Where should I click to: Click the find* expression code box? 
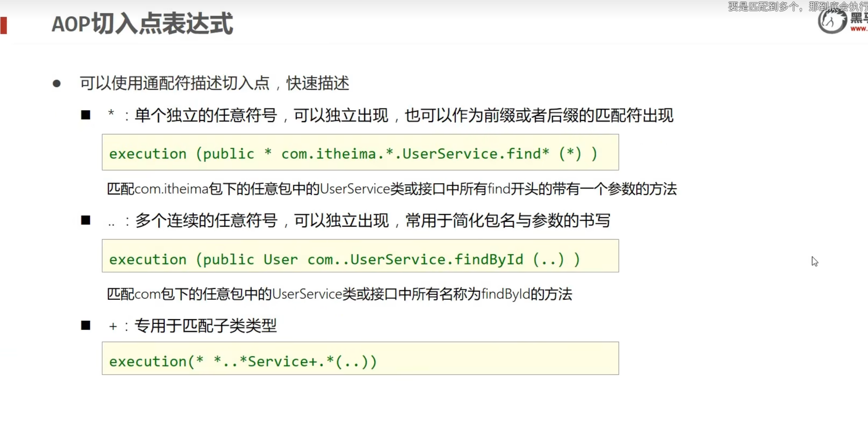click(x=360, y=152)
